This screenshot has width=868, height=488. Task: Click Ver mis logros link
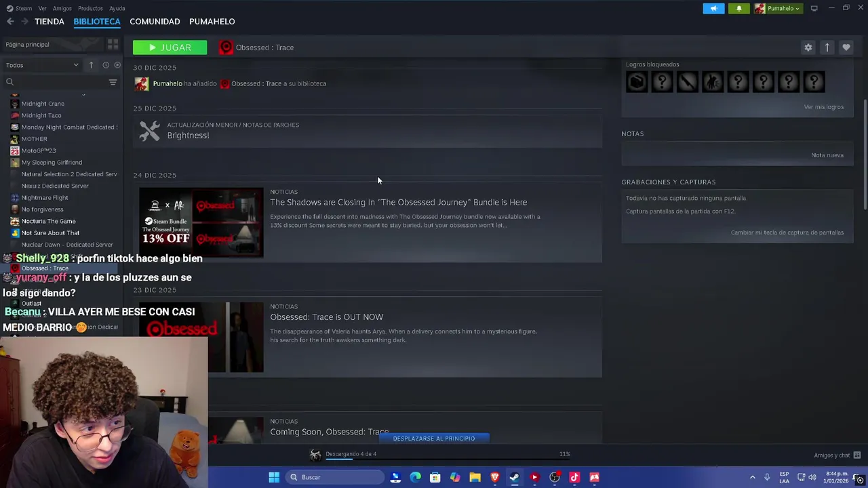[x=824, y=107]
